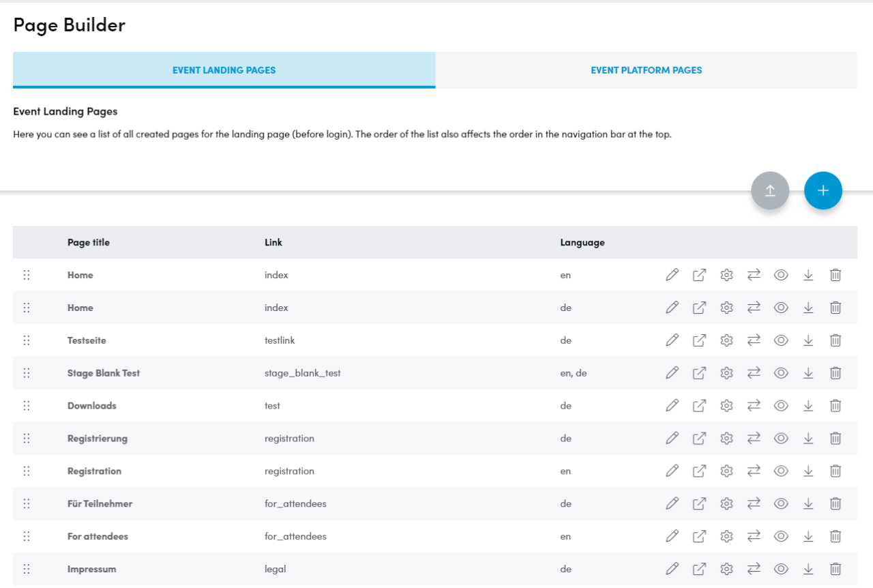
Task: Click drag handle of Impressum row
Action: (27, 569)
